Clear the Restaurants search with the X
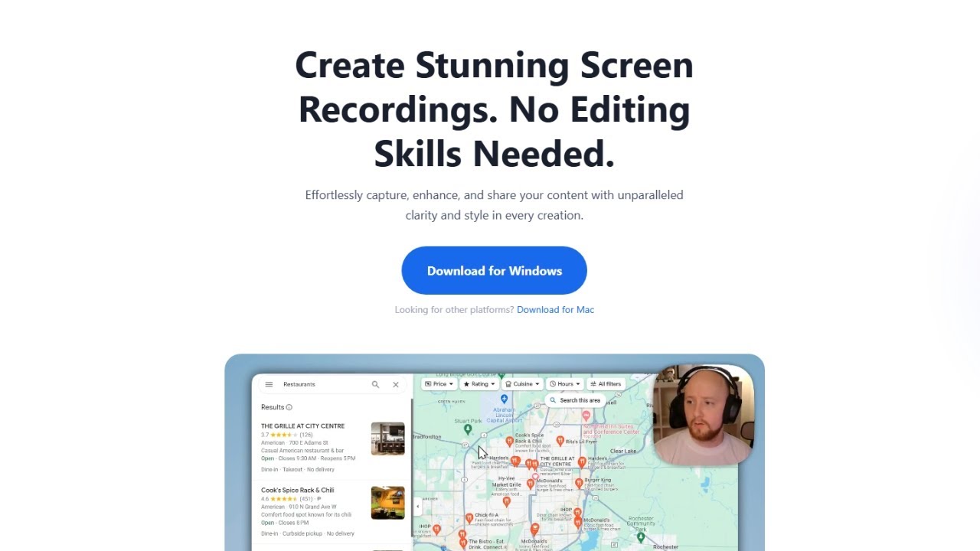The image size is (980, 551). click(396, 384)
